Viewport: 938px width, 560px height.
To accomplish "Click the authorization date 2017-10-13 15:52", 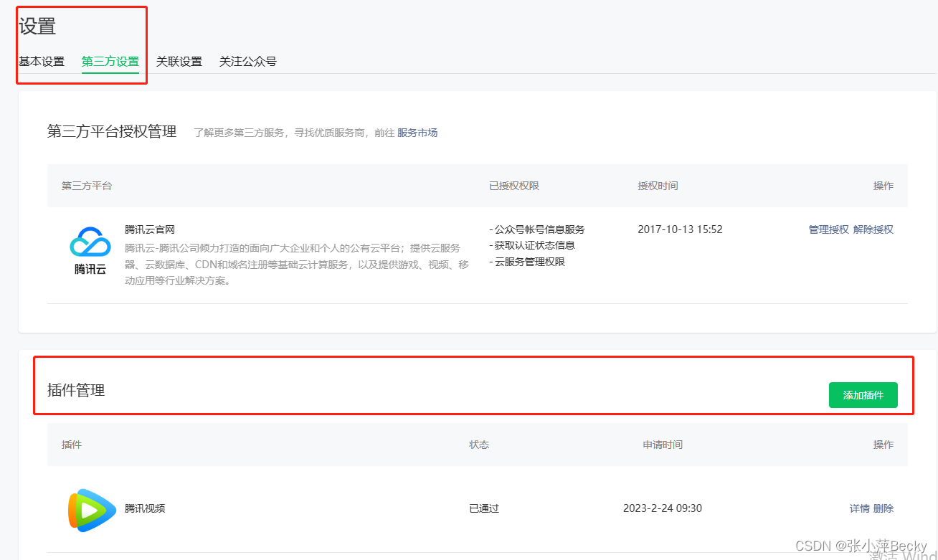I will click(x=680, y=229).
